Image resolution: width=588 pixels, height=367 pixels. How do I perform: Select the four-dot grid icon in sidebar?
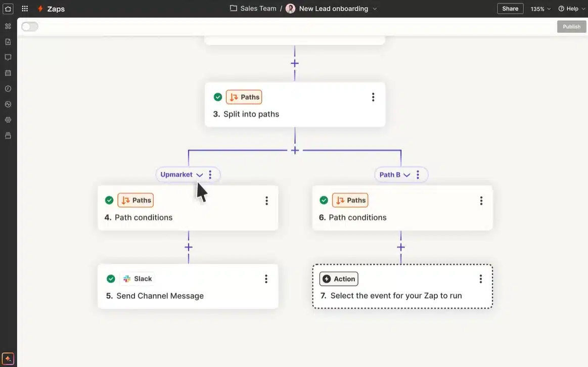[x=8, y=25]
